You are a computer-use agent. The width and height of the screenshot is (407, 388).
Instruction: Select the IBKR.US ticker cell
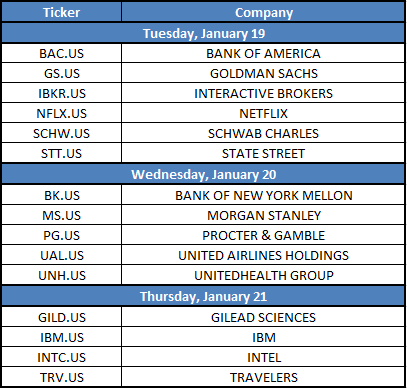pos(61,93)
